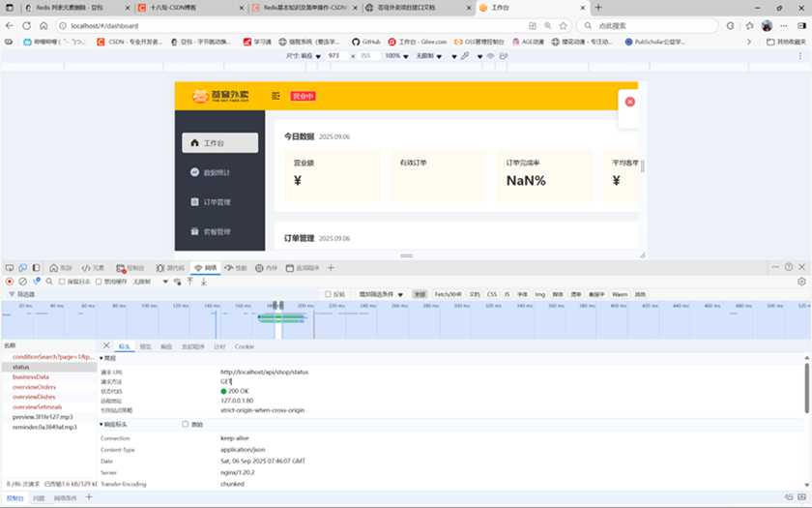Open device toolbar more options menu
Viewport: 812px width, 508px height.
800,56
